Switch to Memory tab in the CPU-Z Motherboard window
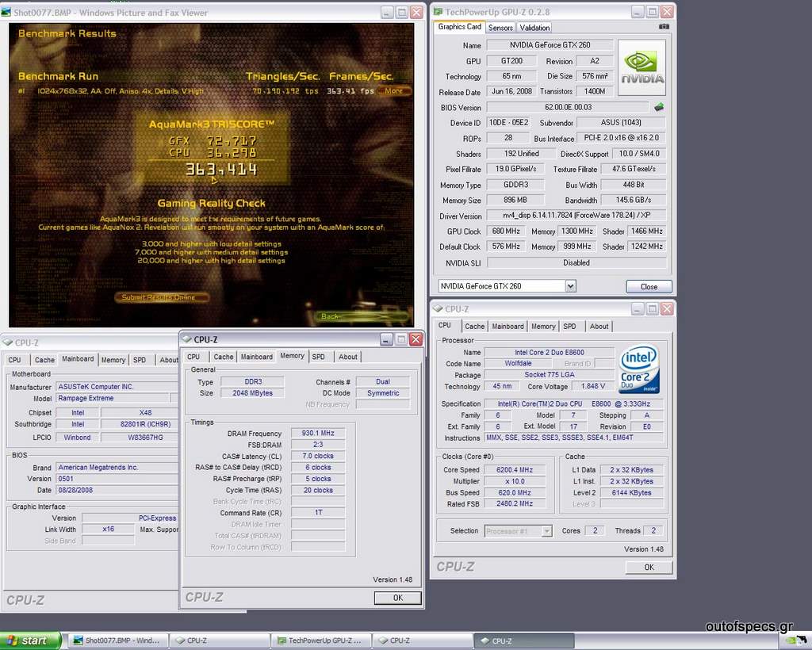Image resolution: width=812 pixels, height=650 pixels. tap(113, 360)
